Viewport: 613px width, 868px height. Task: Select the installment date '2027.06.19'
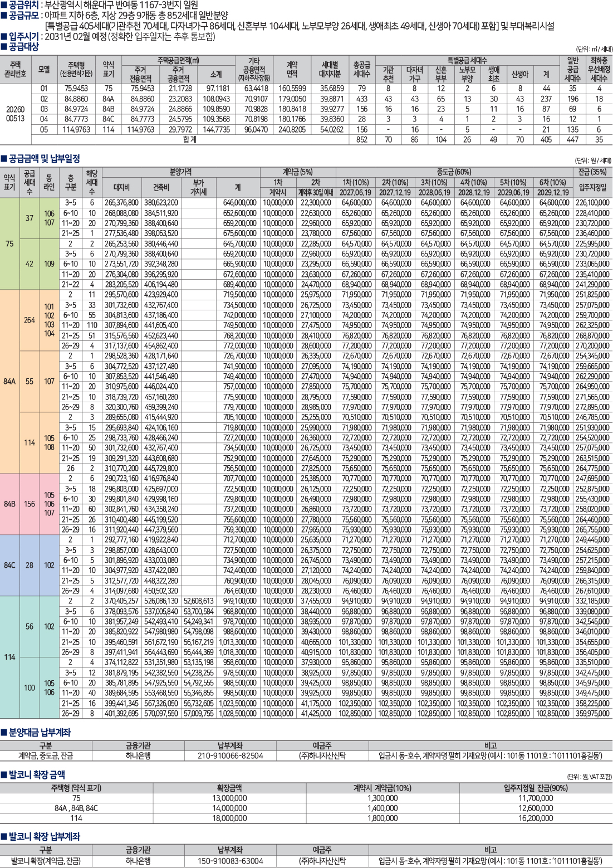[356, 193]
